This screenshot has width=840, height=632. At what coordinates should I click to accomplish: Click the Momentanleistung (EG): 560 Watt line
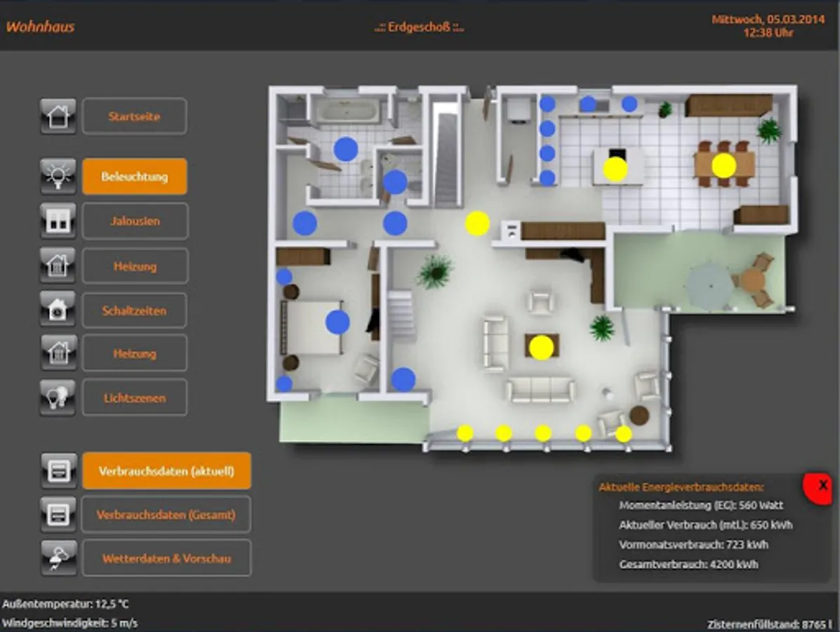click(701, 505)
